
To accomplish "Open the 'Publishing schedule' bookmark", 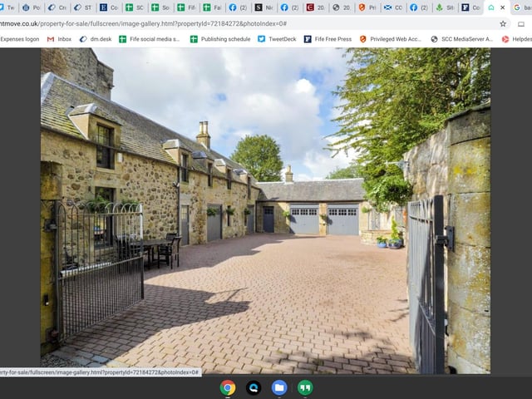I will pyautogui.click(x=220, y=39).
